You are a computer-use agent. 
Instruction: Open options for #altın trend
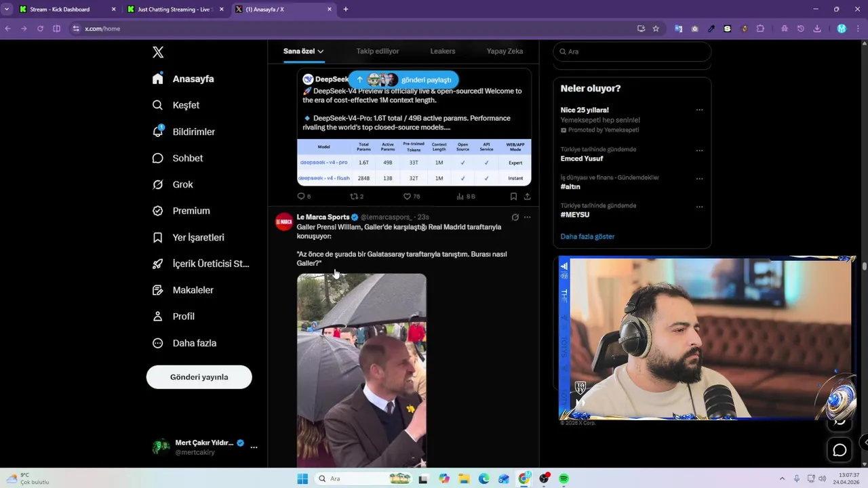click(x=699, y=179)
